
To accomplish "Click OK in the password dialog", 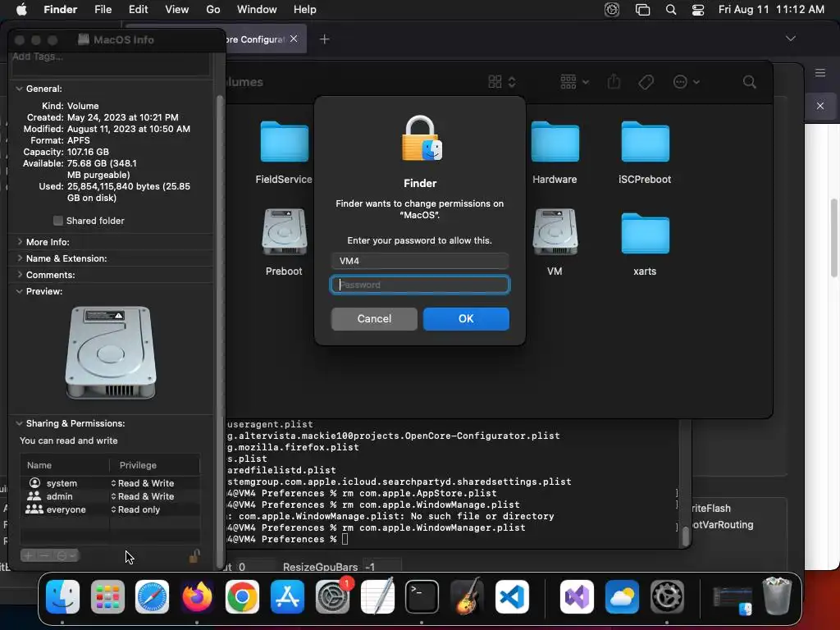I will 466,319.
